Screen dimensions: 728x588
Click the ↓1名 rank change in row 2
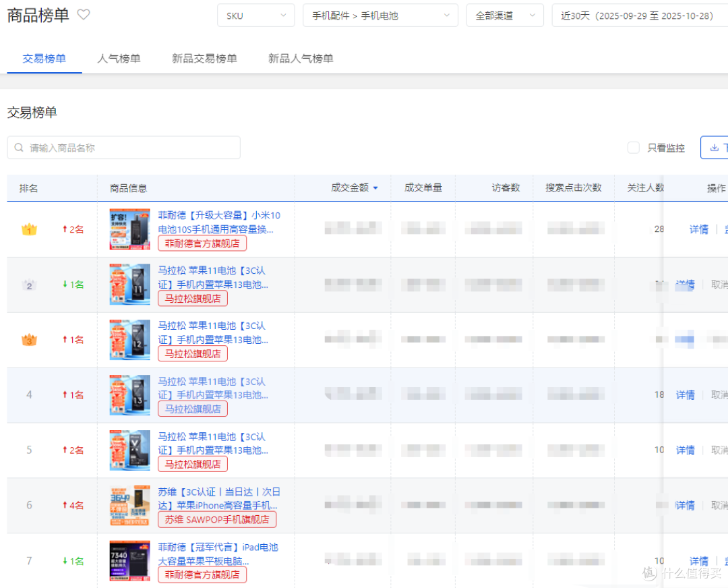point(73,285)
